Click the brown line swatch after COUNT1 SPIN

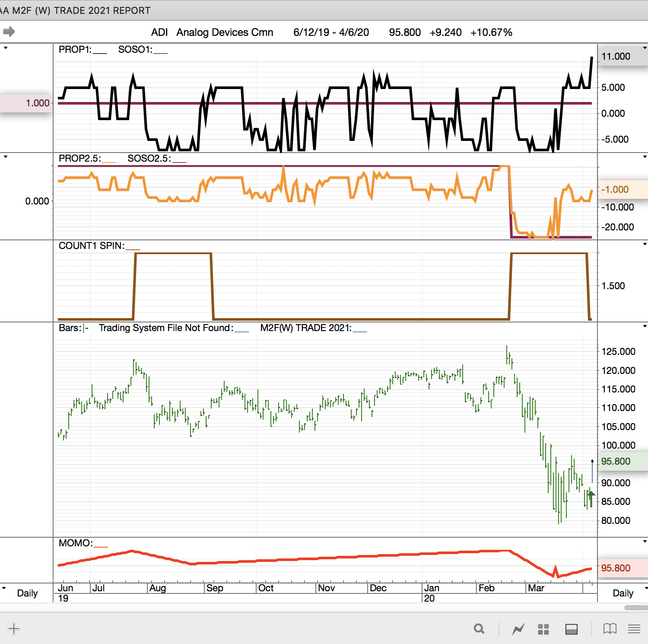coord(133,249)
